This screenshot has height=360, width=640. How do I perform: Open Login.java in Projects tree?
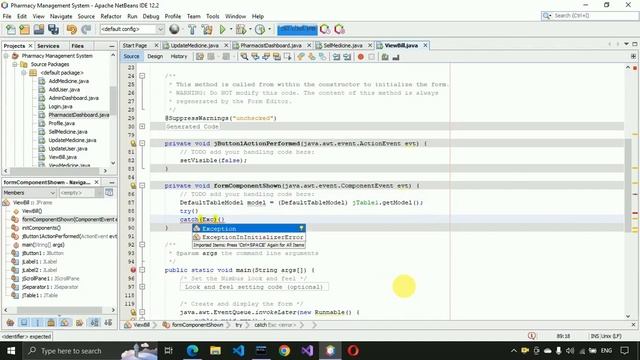coord(60,107)
